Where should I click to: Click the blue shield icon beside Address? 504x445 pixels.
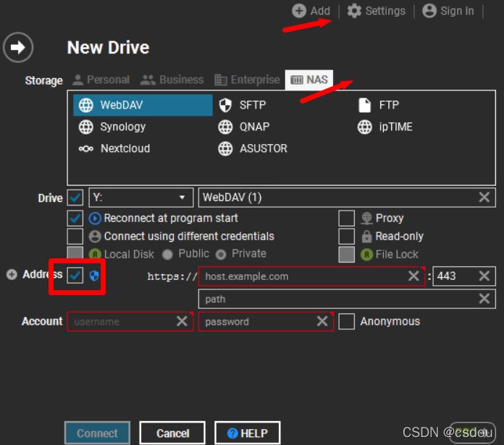click(94, 276)
